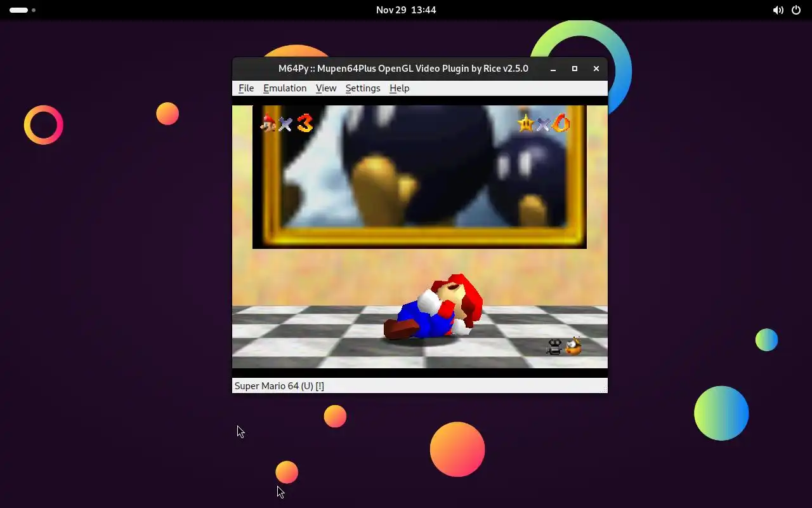Viewport: 812px width, 508px height.
Task: Open the clock showing Nov 29 13:44
Action: pyautogui.click(x=406, y=10)
